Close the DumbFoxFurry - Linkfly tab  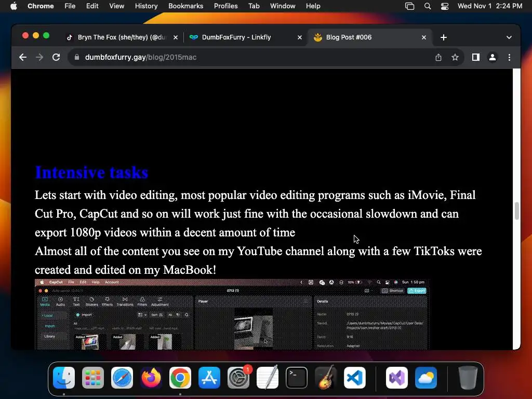click(x=300, y=37)
